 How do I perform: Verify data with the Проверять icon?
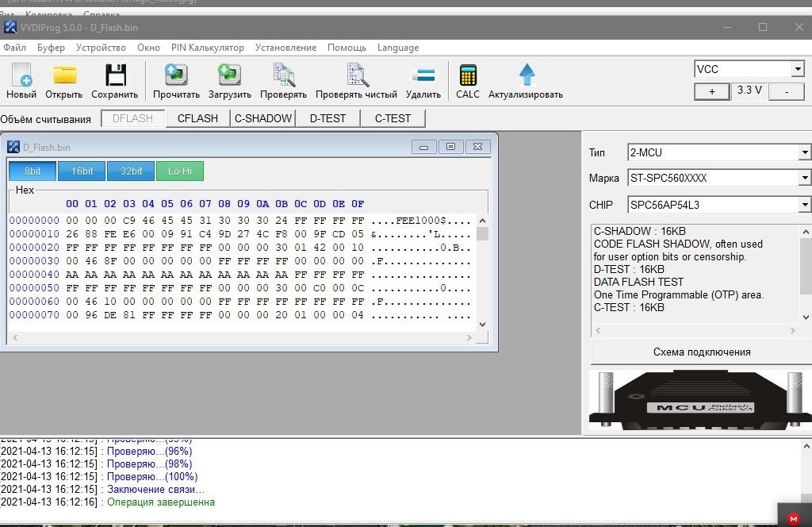click(x=283, y=75)
